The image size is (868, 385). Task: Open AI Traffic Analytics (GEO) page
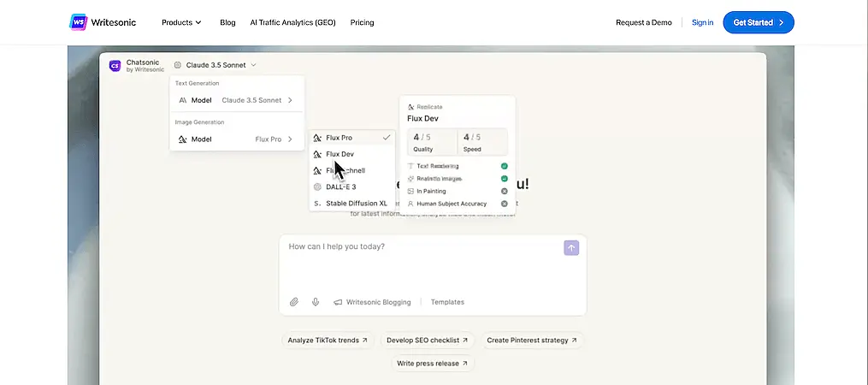[x=292, y=23]
